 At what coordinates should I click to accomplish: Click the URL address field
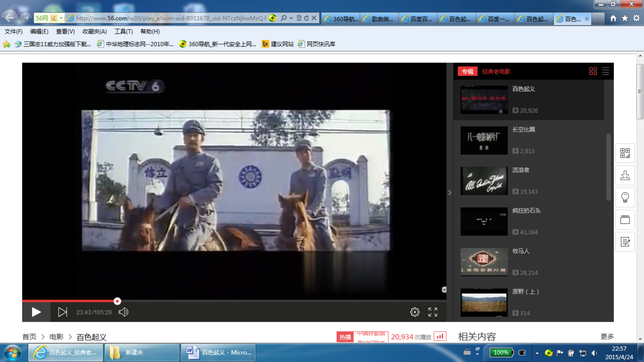pyautogui.click(x=171, y=18)
